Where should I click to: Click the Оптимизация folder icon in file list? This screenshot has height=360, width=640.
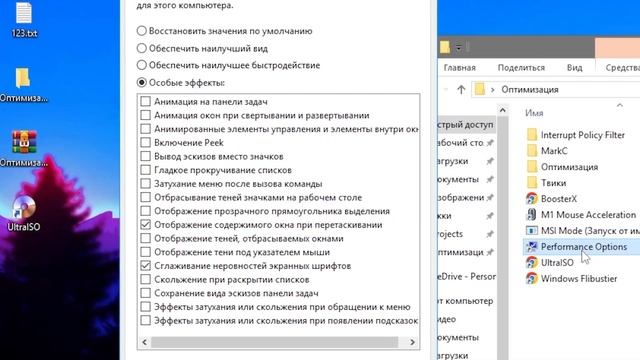tap(532, 167)
